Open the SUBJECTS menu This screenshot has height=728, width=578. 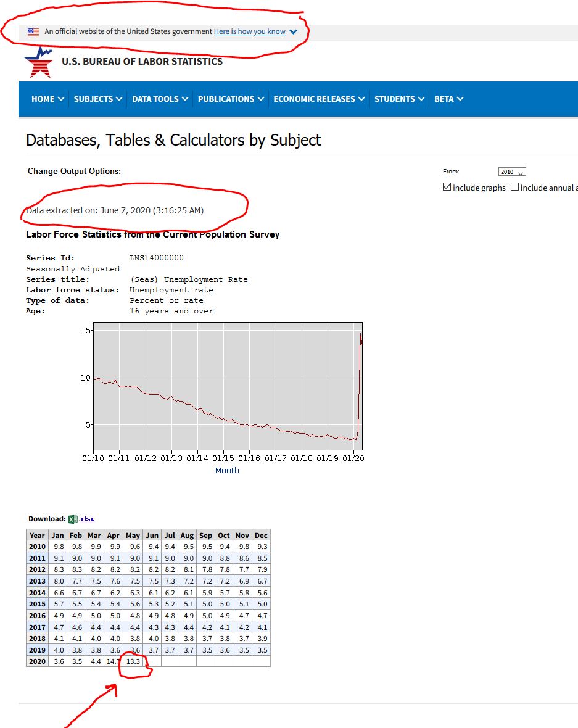pos(98,99)
